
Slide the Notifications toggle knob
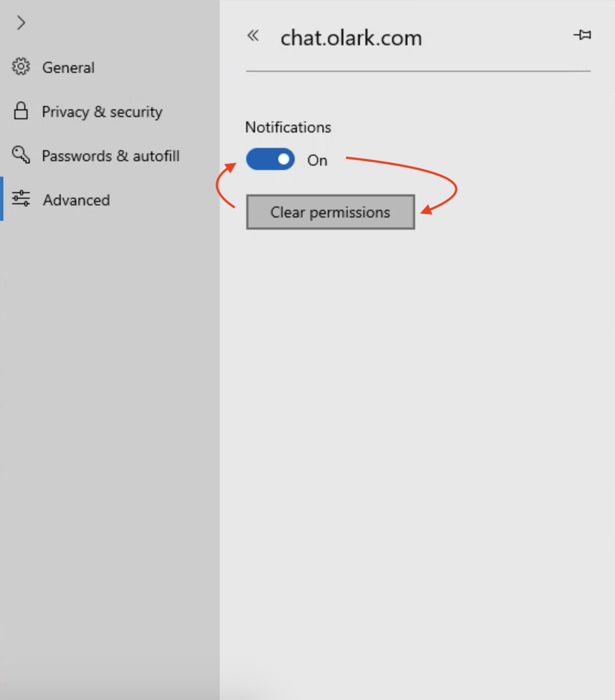pos(283,159)
